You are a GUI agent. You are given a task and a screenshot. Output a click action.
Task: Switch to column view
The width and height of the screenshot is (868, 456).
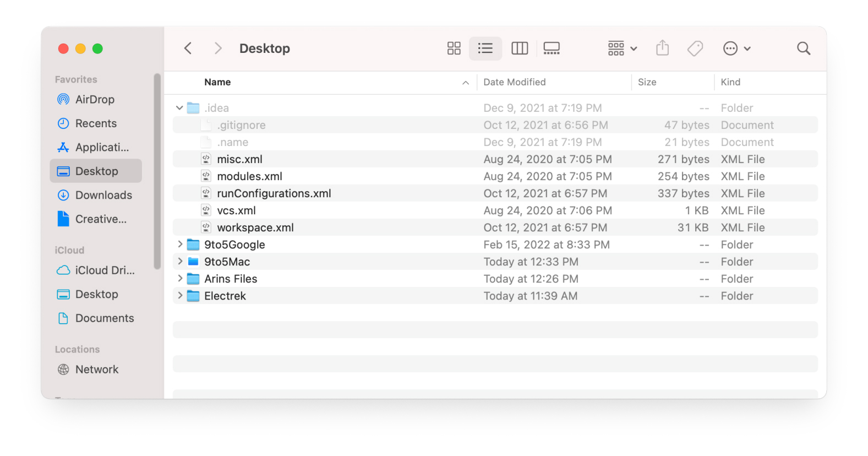click(x=519, y=48)
